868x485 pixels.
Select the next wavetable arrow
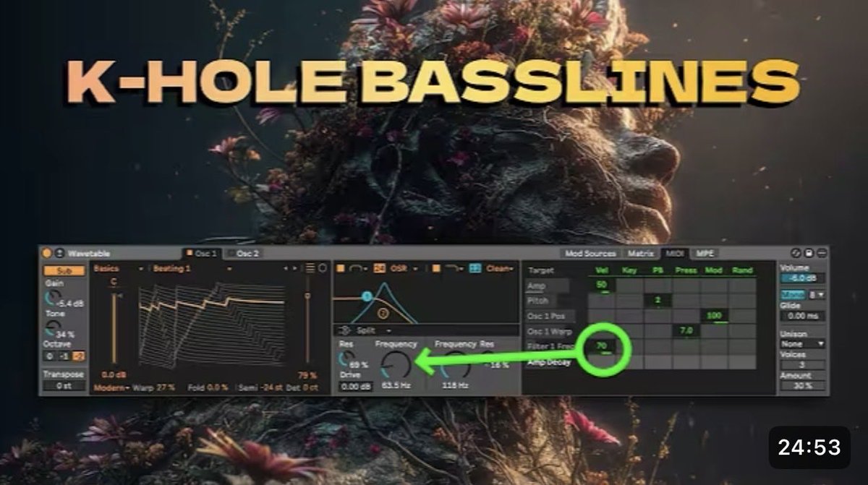(x=295, y=268)
